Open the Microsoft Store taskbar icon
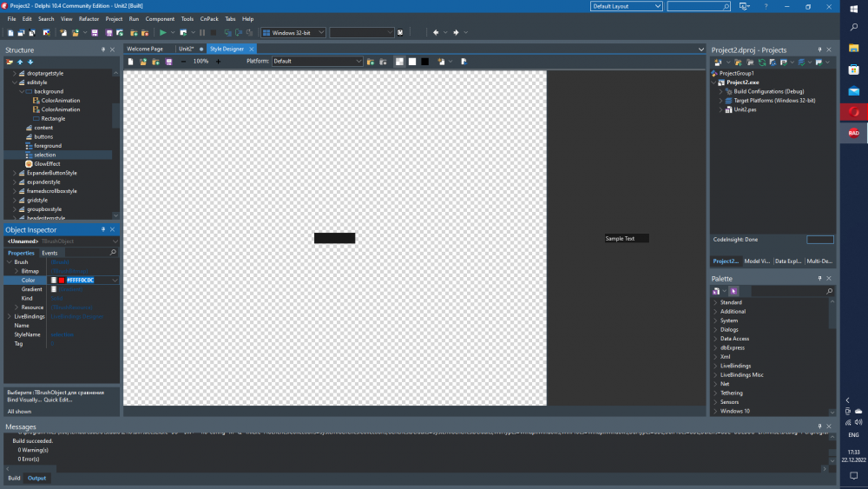 (853, 69)
